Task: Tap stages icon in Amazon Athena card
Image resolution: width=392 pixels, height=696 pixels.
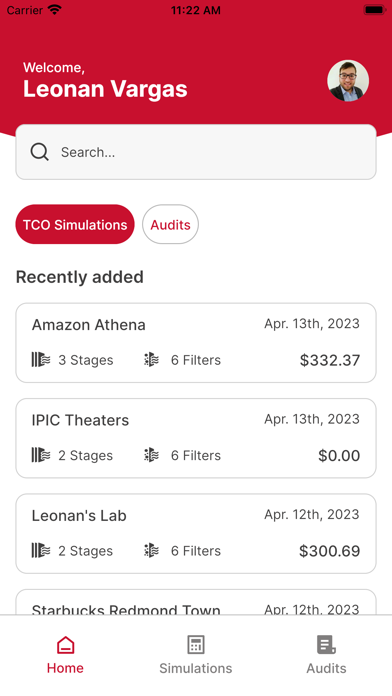Action: (x=41, y=360)
